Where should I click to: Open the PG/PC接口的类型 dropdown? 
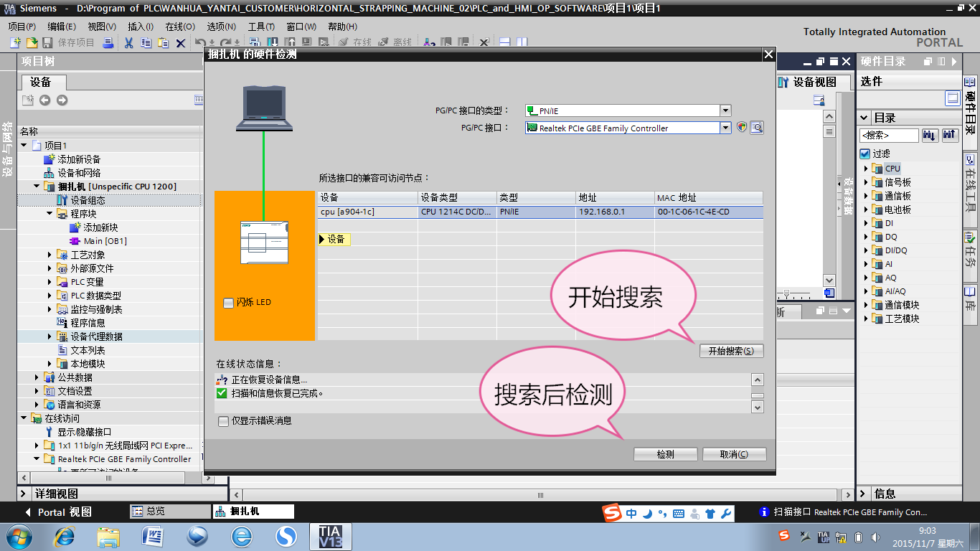coord(725,110)
